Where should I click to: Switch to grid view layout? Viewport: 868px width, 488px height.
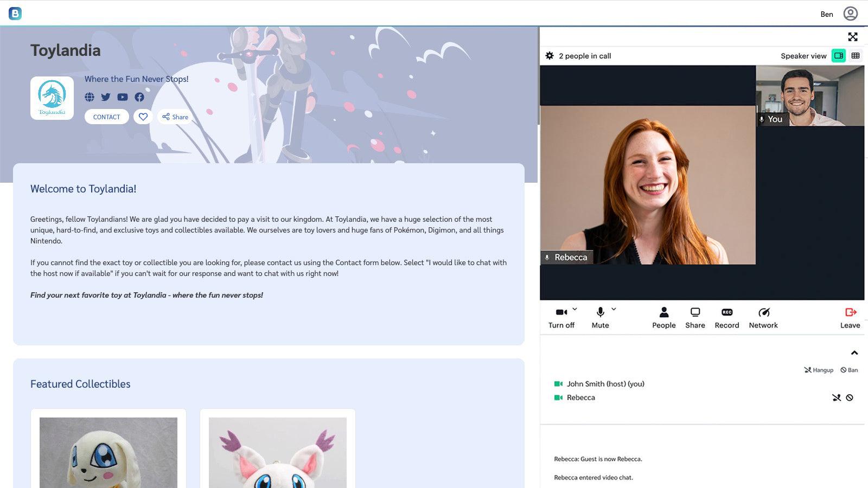point(856,56)
